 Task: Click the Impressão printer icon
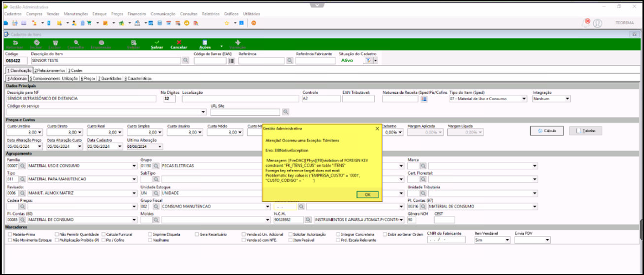point(101,42)
